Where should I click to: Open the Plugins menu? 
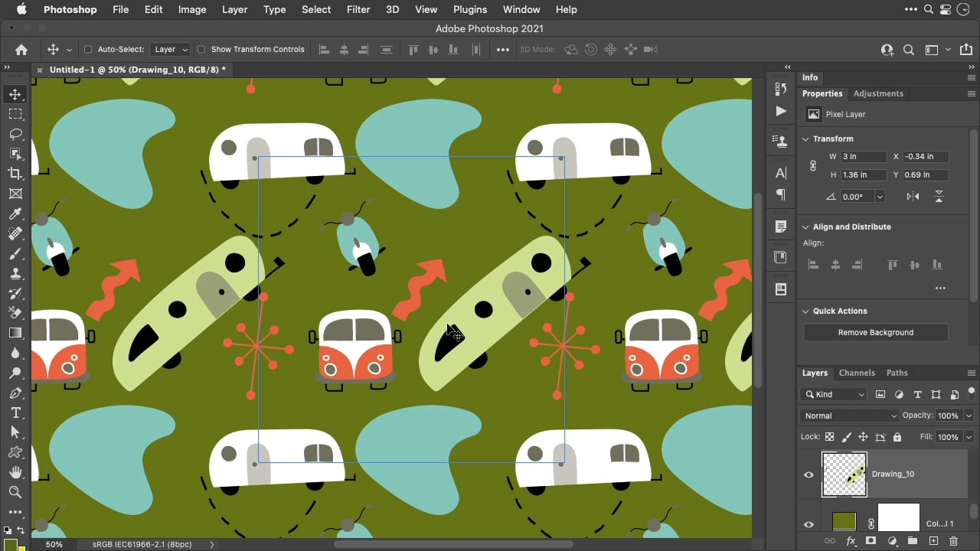(470, 9)
